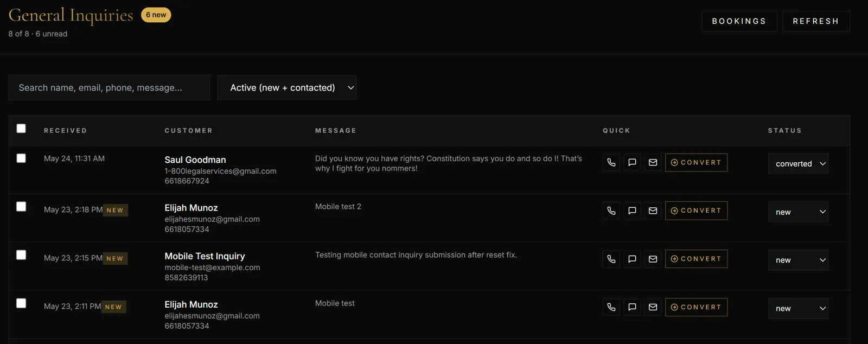Click phone icon in May 23, 2:11 PM row

(611, 307)
